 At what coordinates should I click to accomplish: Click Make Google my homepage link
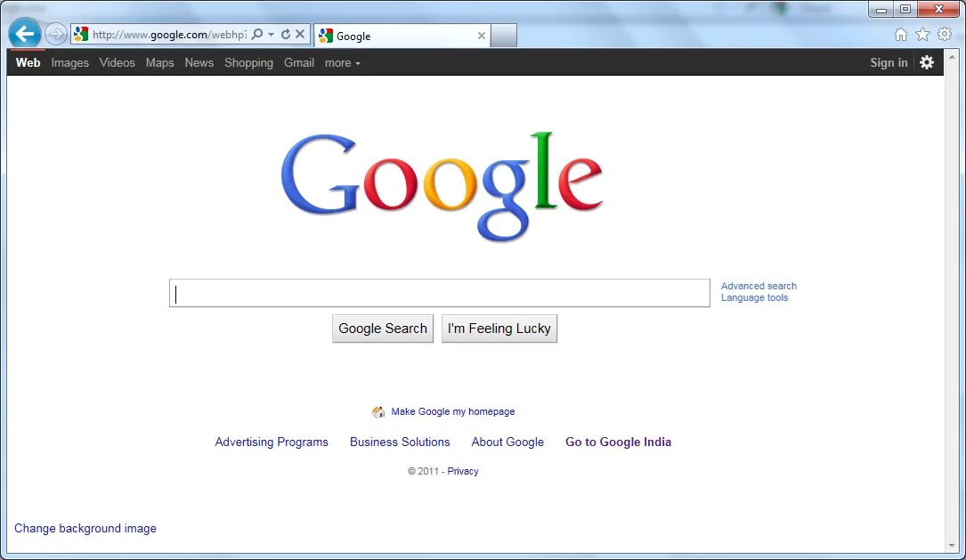coord(453,411)
